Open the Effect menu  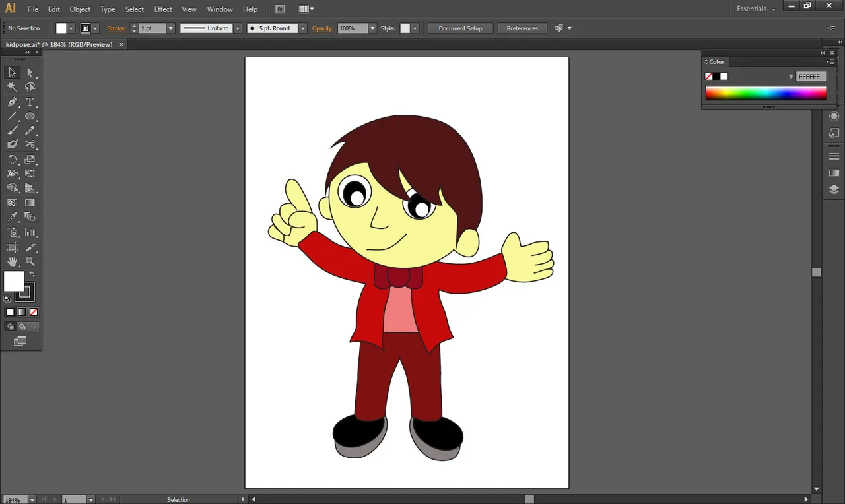[x=163, y=9]
